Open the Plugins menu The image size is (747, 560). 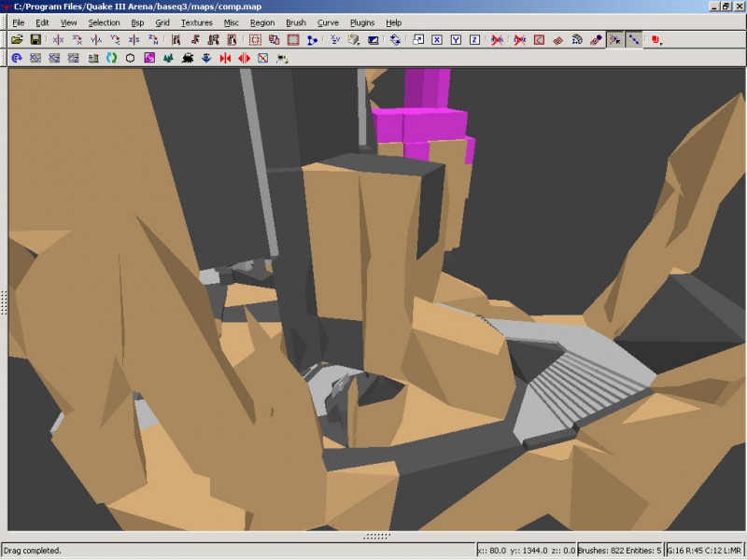[362, 22]
